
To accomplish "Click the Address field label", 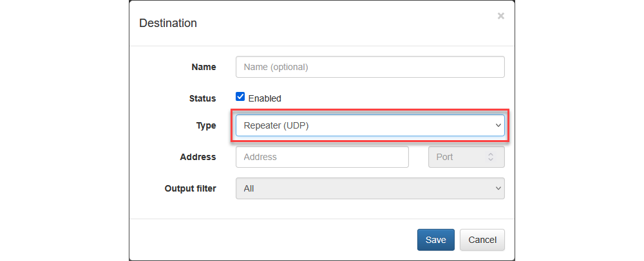I will coord(198,157).
